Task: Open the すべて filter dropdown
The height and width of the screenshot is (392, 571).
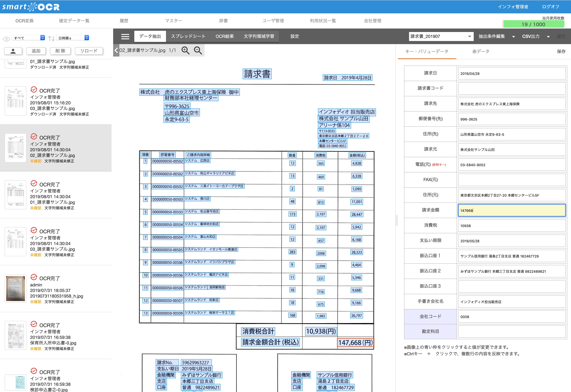Action: 29,38
